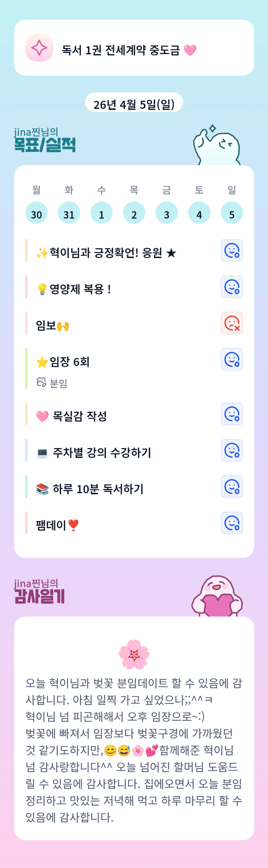Image resolution: width=268 pixels, height=868 pixels.
Task: Click the image note icon beside 분임
Action: pyautogui.click(x=41, y=383)
